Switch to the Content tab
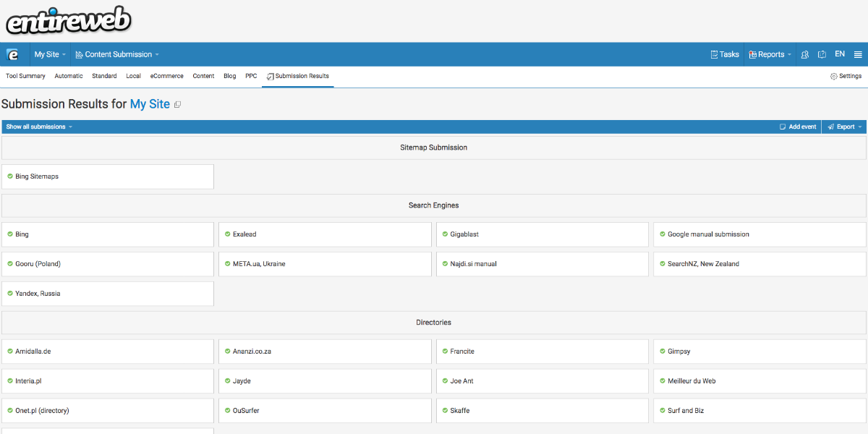This screenshot has width=868, height=434. coord(203,76)
